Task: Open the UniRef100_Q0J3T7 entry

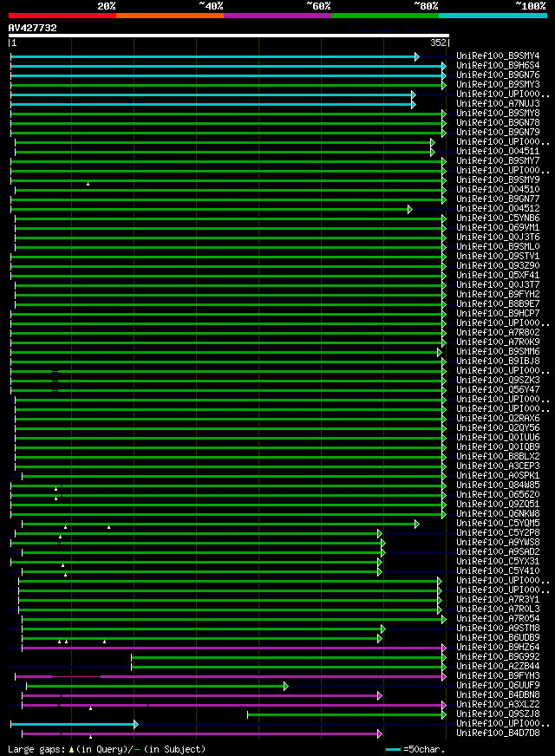Action: [498, 284]
